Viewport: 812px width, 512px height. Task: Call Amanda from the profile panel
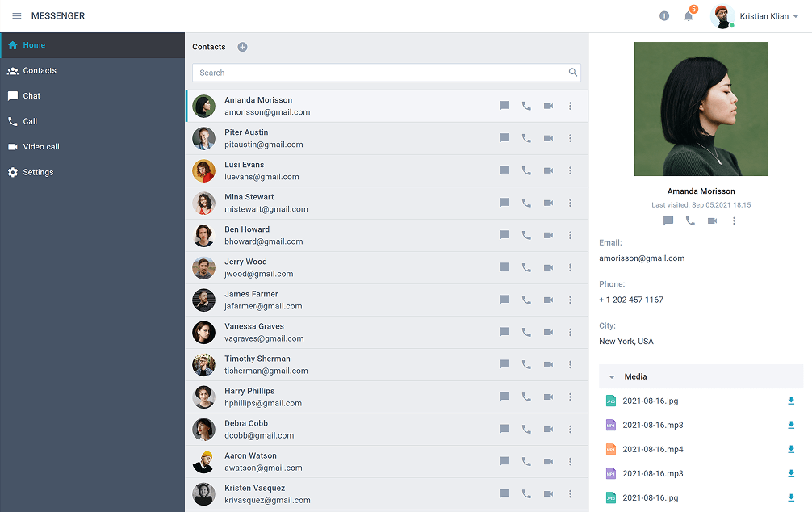(690, 220)
